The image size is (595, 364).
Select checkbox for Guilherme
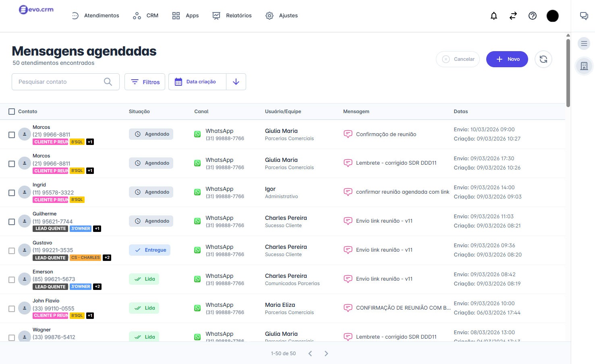point(12,222)
